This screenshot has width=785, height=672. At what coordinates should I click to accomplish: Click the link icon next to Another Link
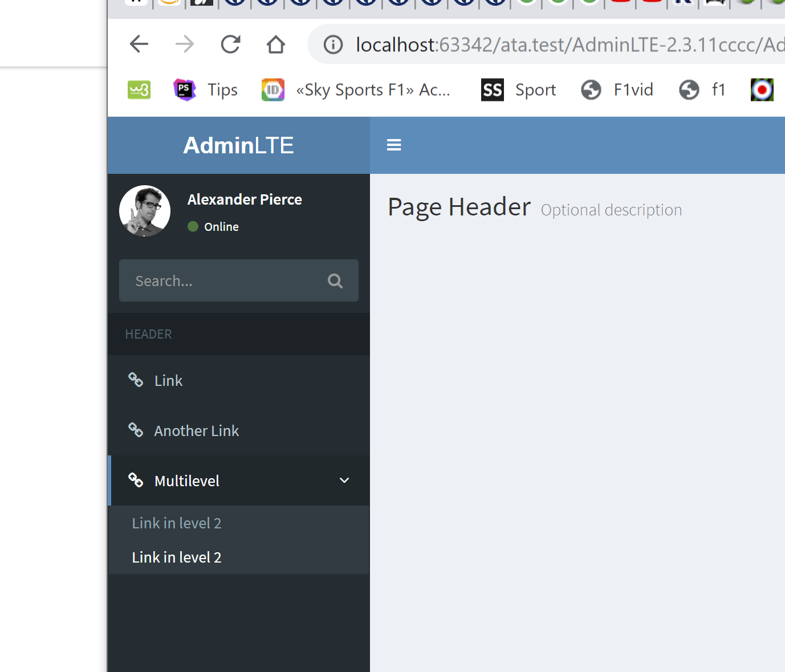click(x=136, y=430)
